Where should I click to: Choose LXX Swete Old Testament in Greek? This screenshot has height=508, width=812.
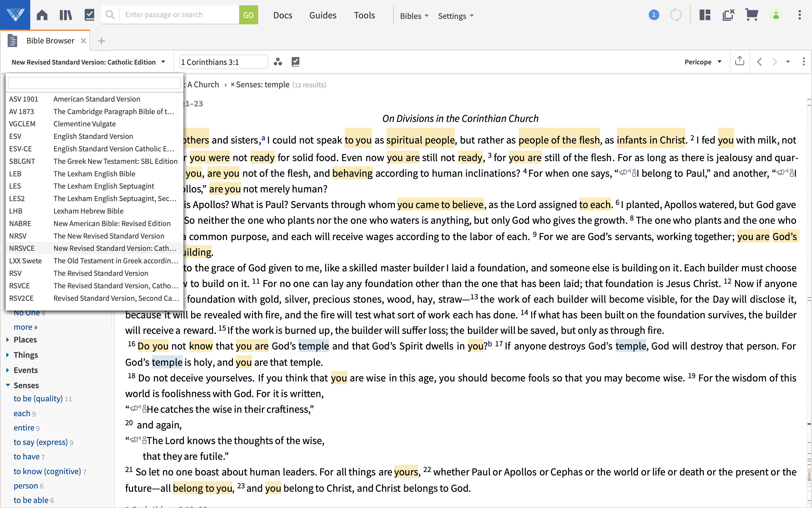(94, 261)
